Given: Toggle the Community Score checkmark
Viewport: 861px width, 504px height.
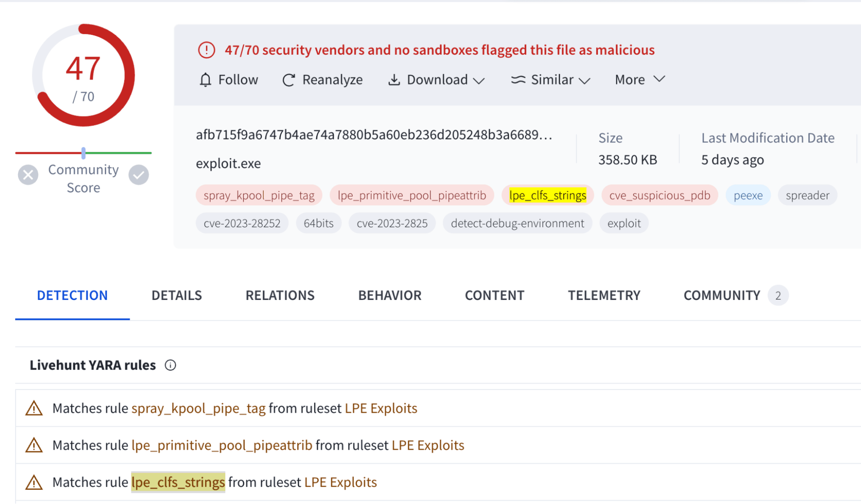Looking at the screenshot, I should click(138, 176).
